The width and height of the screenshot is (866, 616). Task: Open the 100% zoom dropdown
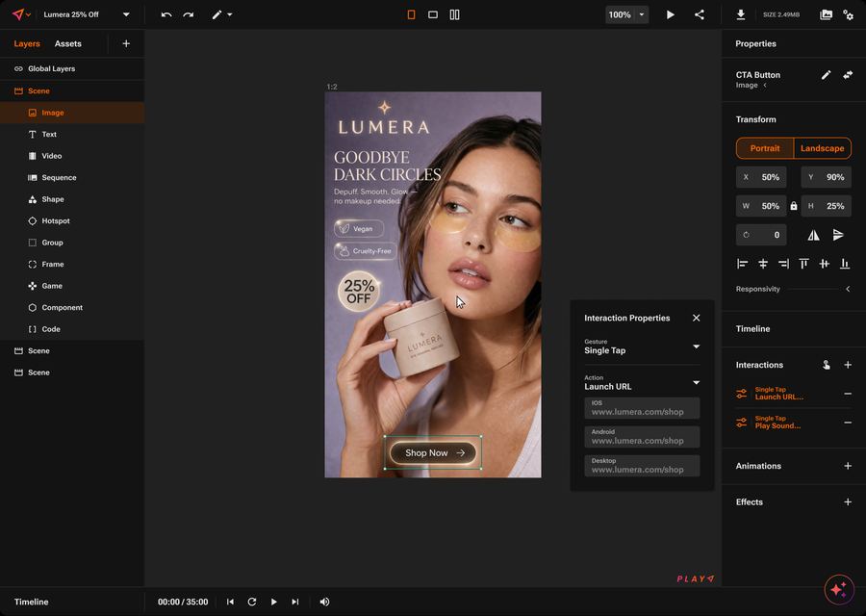coord(626,14)
